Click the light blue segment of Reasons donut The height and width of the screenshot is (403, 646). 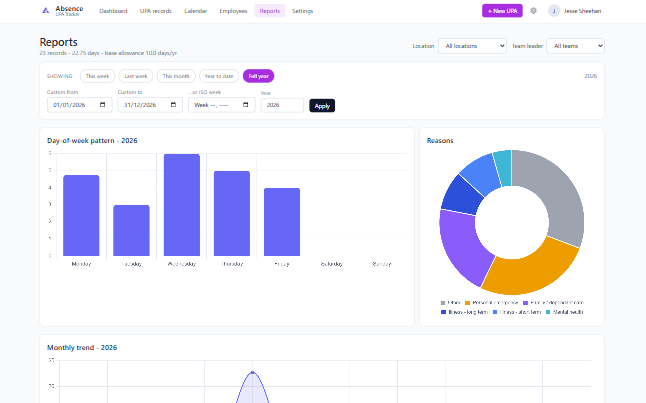click(482, 173)
